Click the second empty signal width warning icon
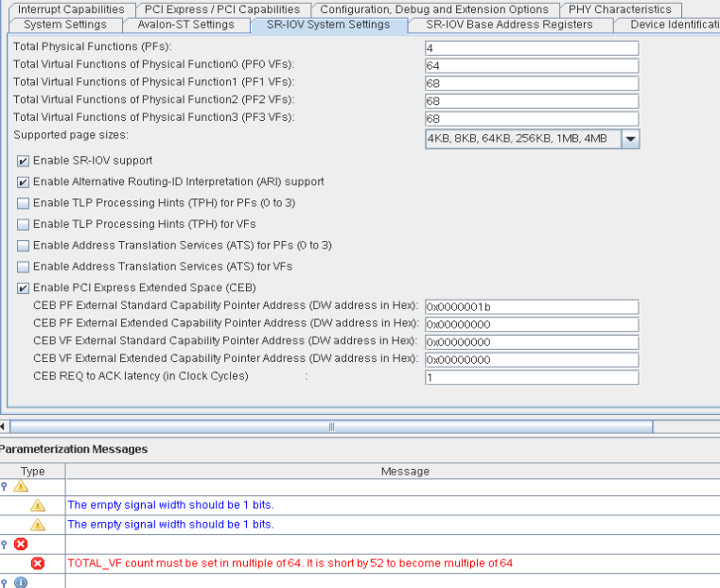 tap(38, 525)
